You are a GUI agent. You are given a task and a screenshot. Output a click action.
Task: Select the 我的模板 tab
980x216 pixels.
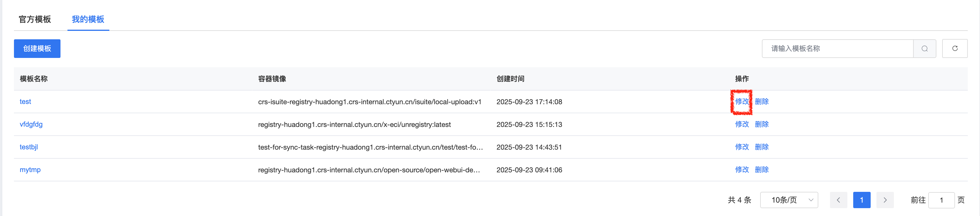click(88, 20)
